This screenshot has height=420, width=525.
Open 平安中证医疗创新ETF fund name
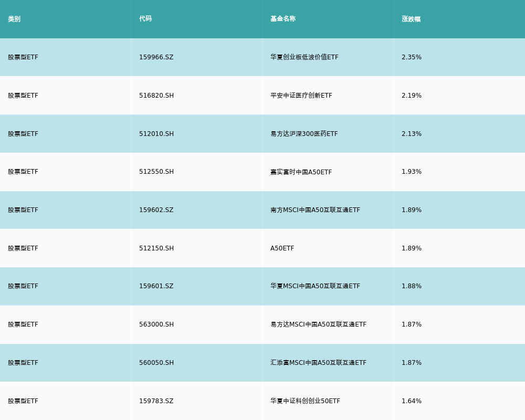point(301,96)
